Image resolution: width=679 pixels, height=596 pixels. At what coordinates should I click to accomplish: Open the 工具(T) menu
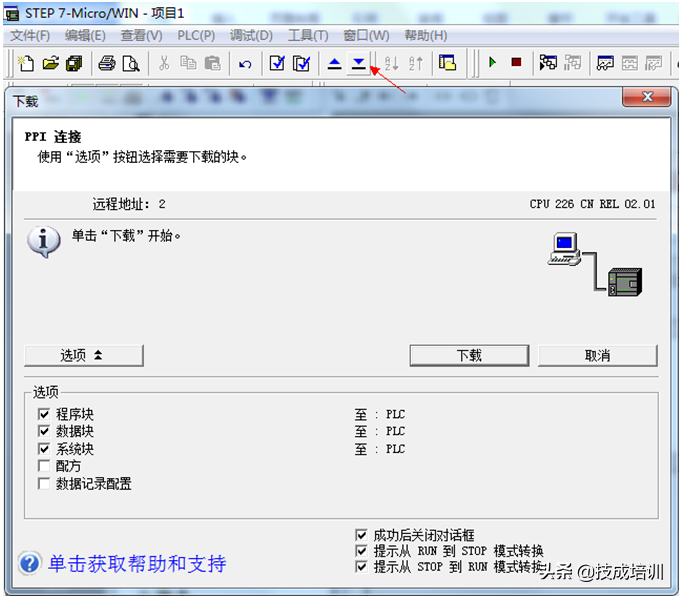pos(308,36)
